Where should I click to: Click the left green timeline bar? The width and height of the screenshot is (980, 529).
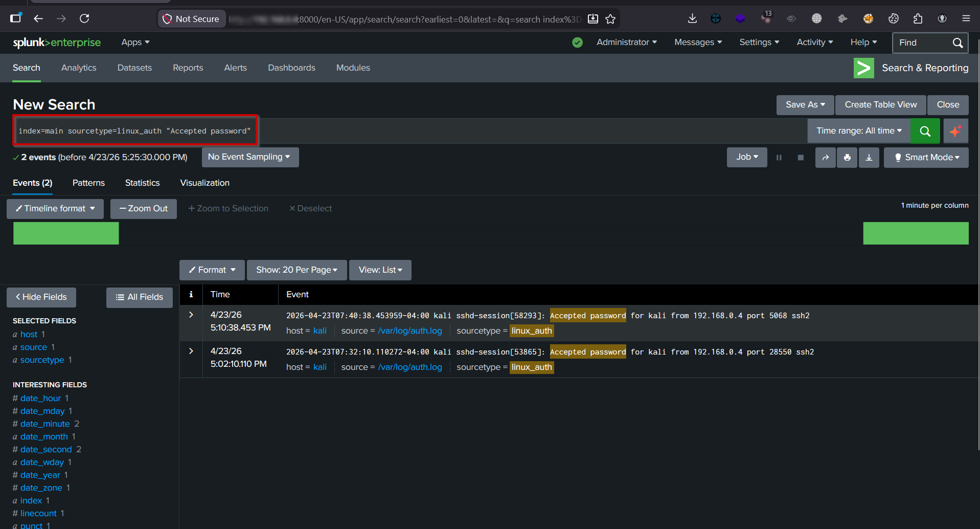pos(66,233)
